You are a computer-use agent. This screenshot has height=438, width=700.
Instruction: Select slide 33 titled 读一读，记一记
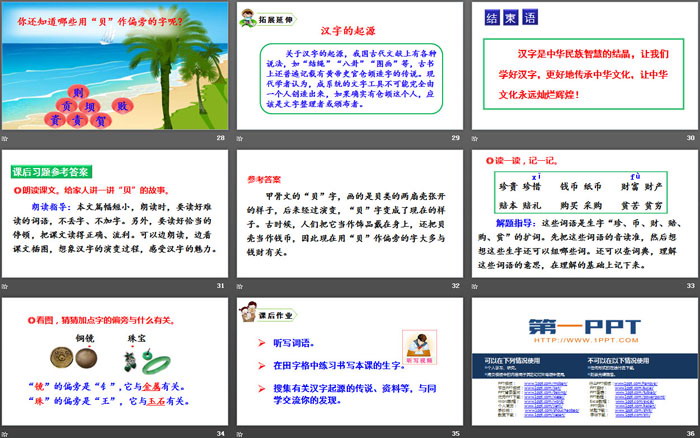(x=584, y=213)
